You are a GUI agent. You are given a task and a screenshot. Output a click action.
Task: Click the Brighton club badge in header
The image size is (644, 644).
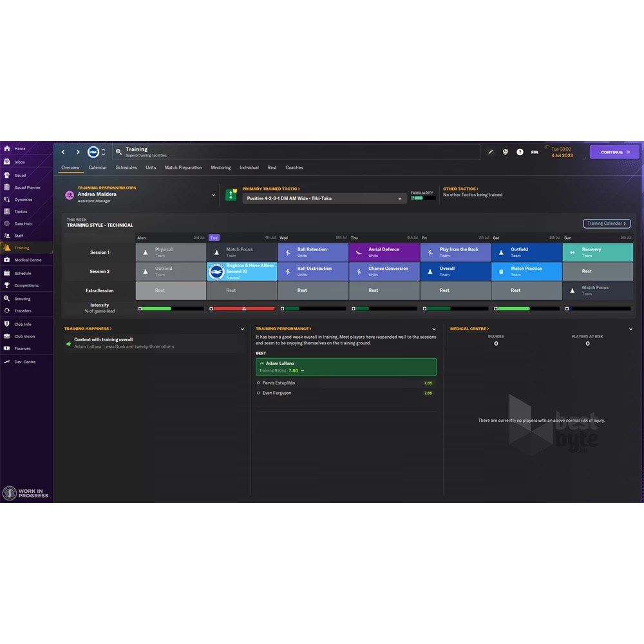pyautogui.click(x=93, y=152)
